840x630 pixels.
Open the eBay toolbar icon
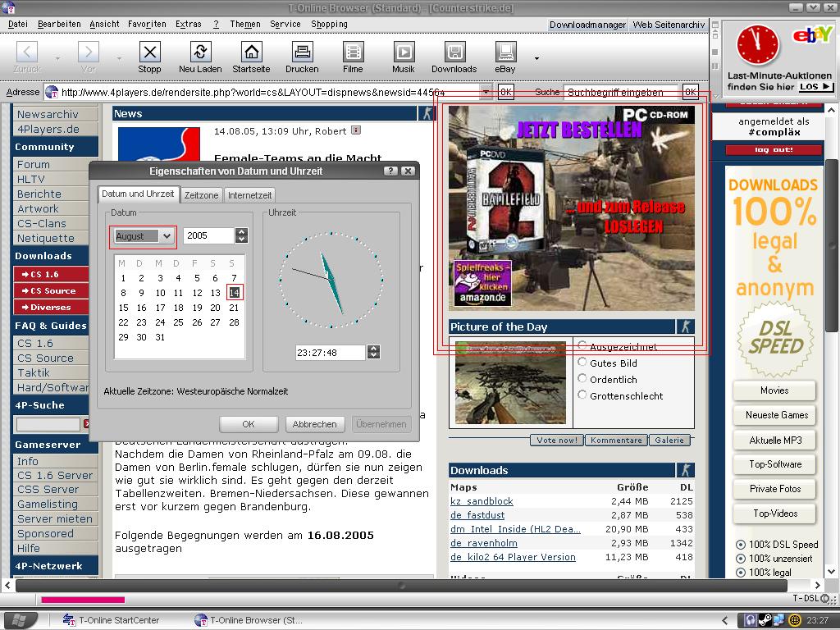pyautogui.click(x=505, y=52)
